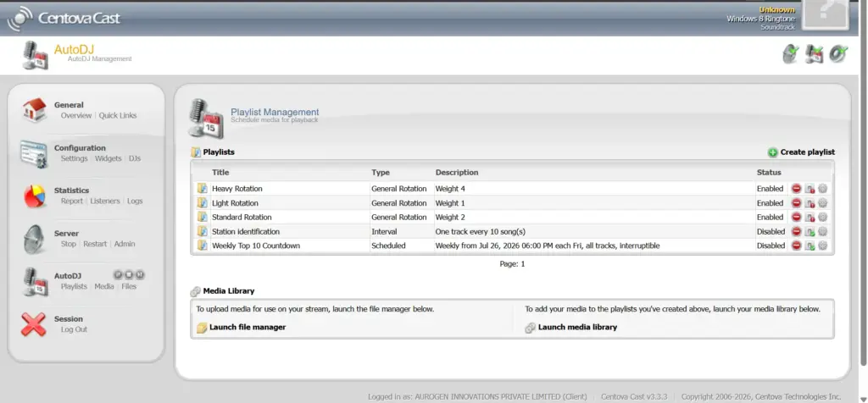
Task: Click the Light Rotation playlist file icon
Action: [x=202, y=203]
